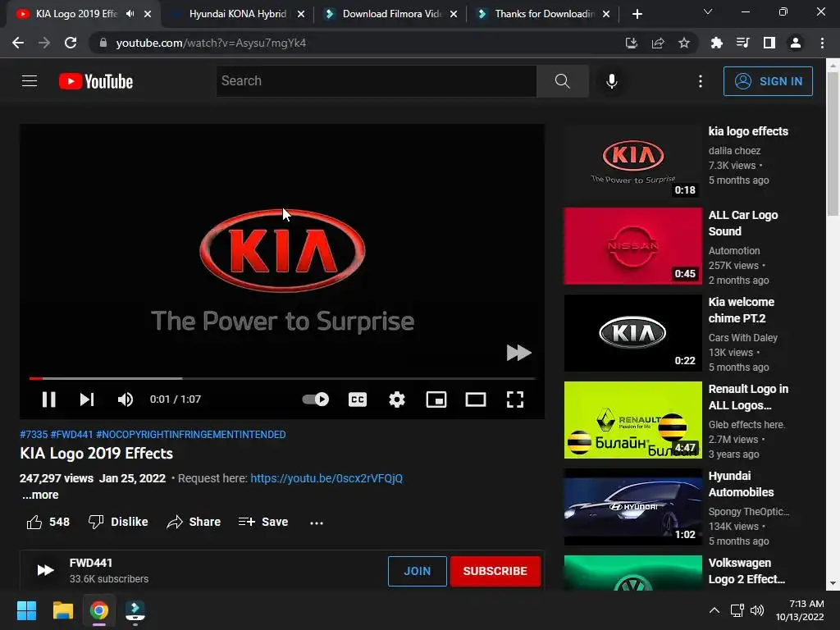The image size is (840, 630).
Task: Open 'Volkswagen Logo 2 Effect' title
Action: coord(746,571)
